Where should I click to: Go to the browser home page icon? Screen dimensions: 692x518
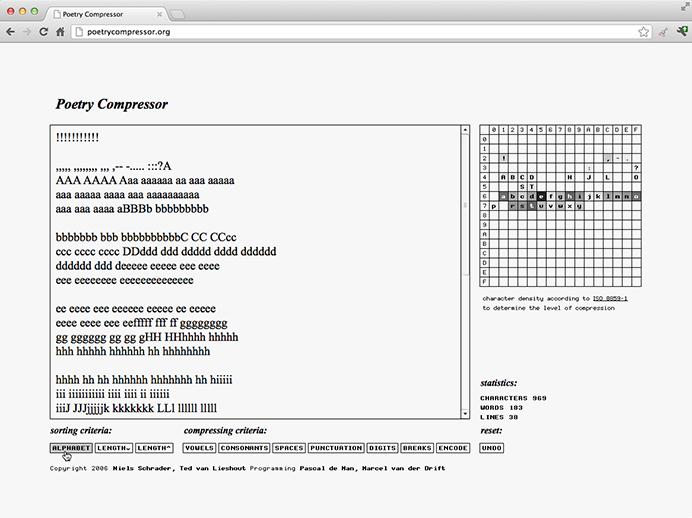(x=60, y=32)
